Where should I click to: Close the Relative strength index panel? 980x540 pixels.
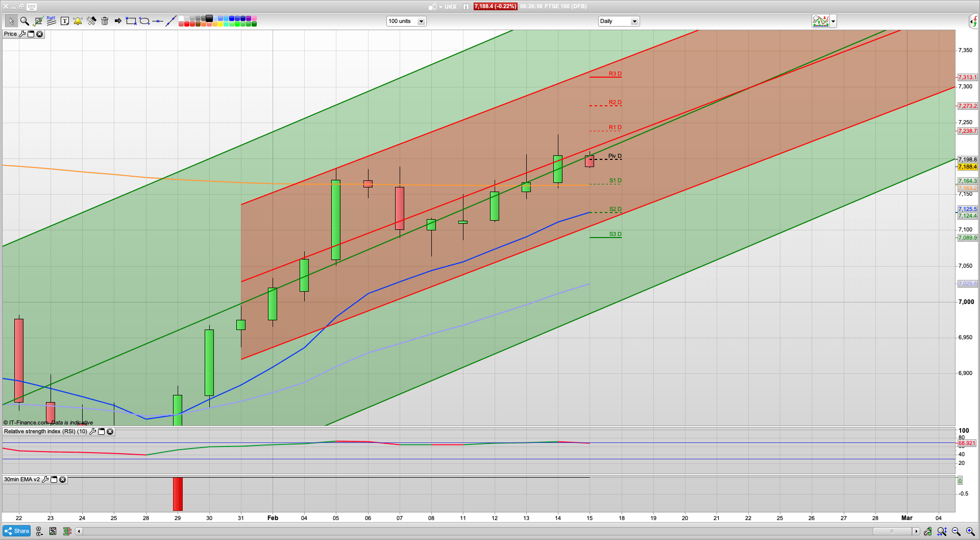pos(110,431)
